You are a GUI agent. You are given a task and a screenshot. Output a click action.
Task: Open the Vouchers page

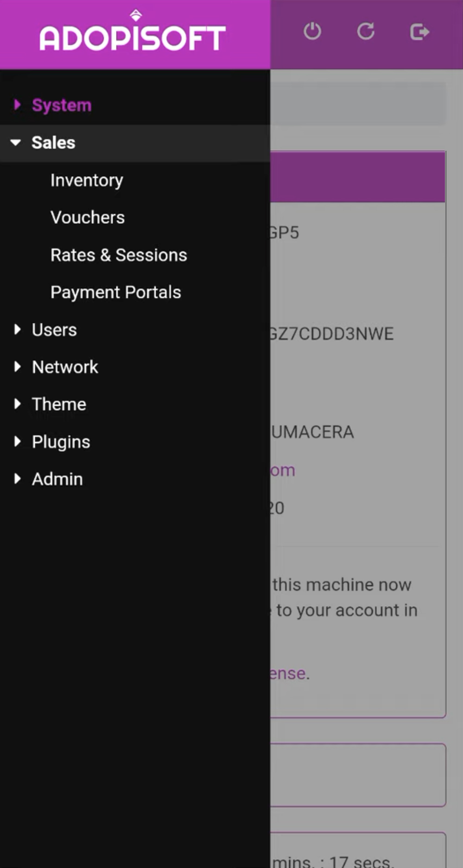(88, 217)
